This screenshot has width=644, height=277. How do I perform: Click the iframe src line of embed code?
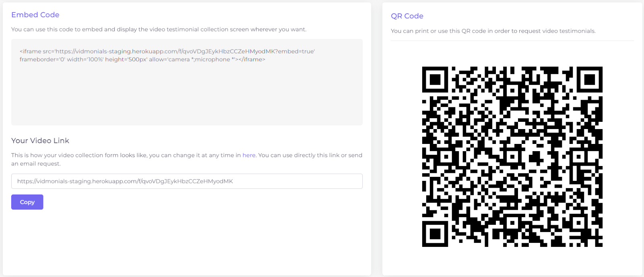pos(167,51)
